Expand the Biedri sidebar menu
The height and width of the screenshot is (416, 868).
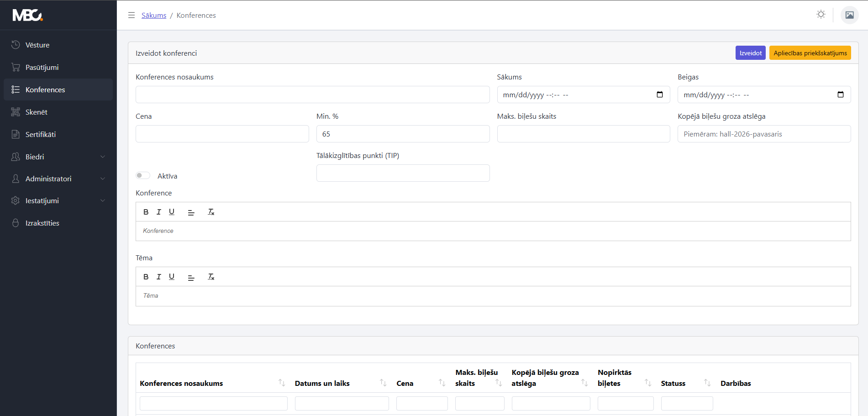tap(58, 157)
